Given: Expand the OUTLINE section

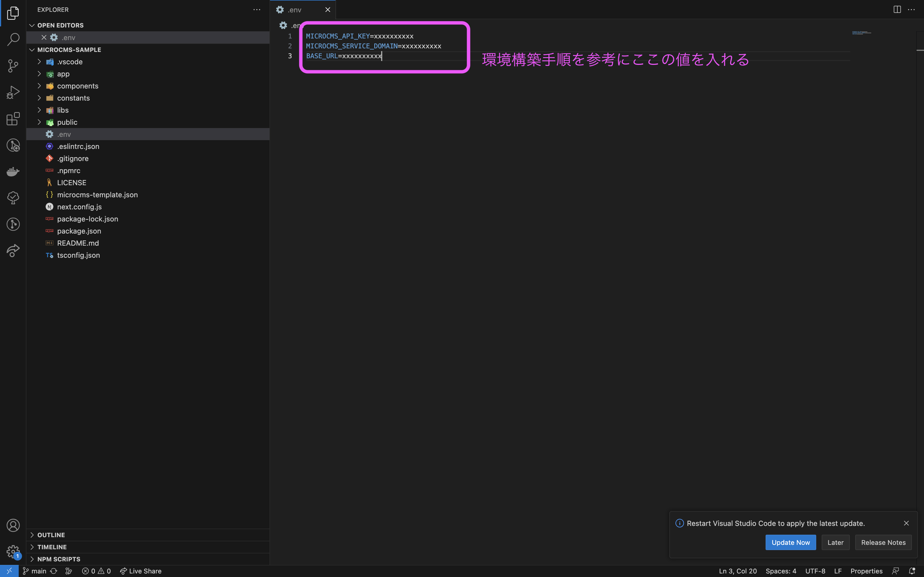Looking at the screenshot, I should (51, 535).
